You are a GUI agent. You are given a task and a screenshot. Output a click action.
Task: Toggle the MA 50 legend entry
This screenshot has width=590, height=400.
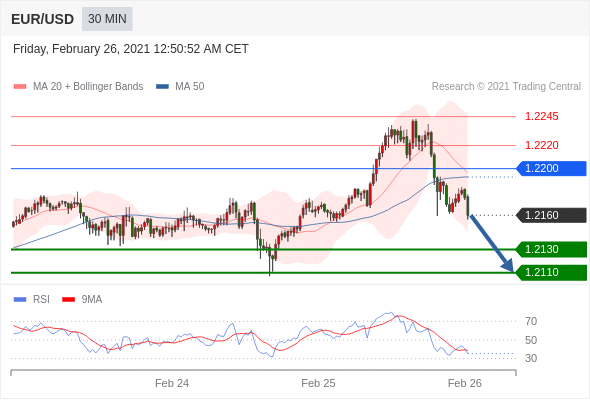[180, 87]
